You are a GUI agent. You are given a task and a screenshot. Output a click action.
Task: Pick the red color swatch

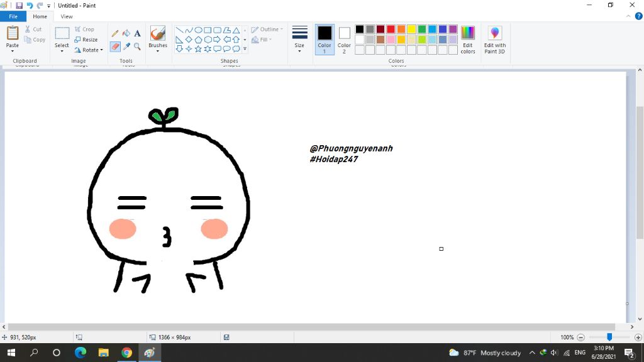click(391, 29)
